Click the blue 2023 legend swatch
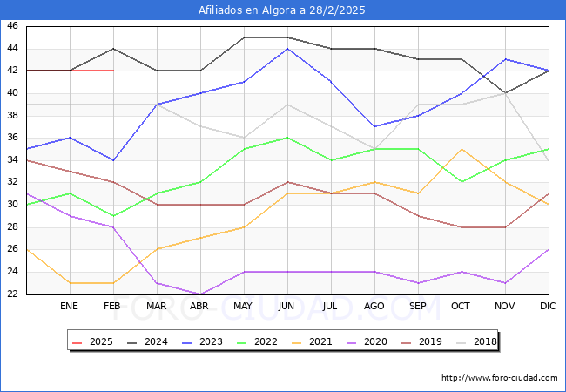Viewport: 566px width, 392px height. point(186,342)
